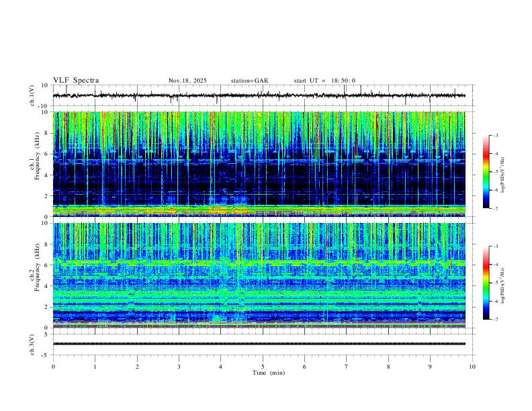
Task: Click the "Time (min)" axis title
Action: click(269, 373)
